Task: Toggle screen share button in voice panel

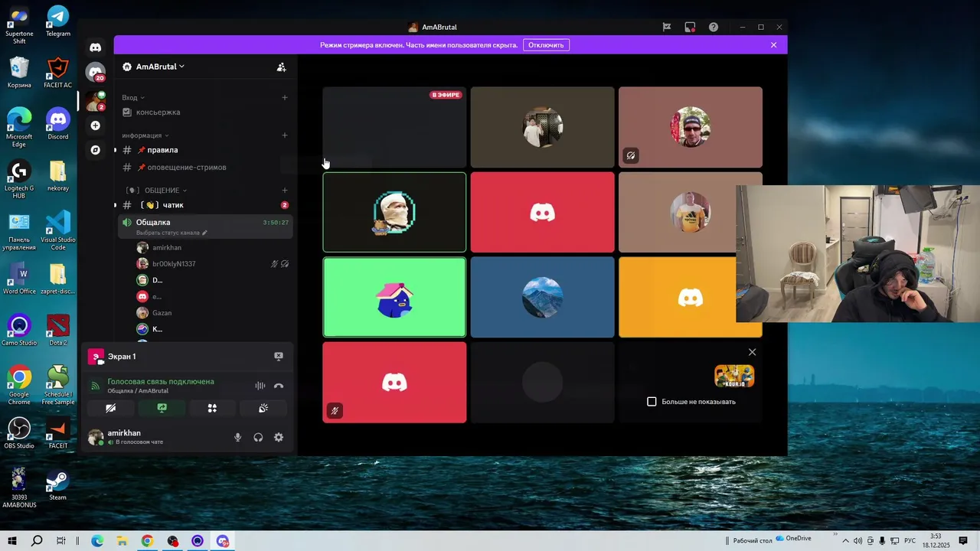Action: point(162,409)
